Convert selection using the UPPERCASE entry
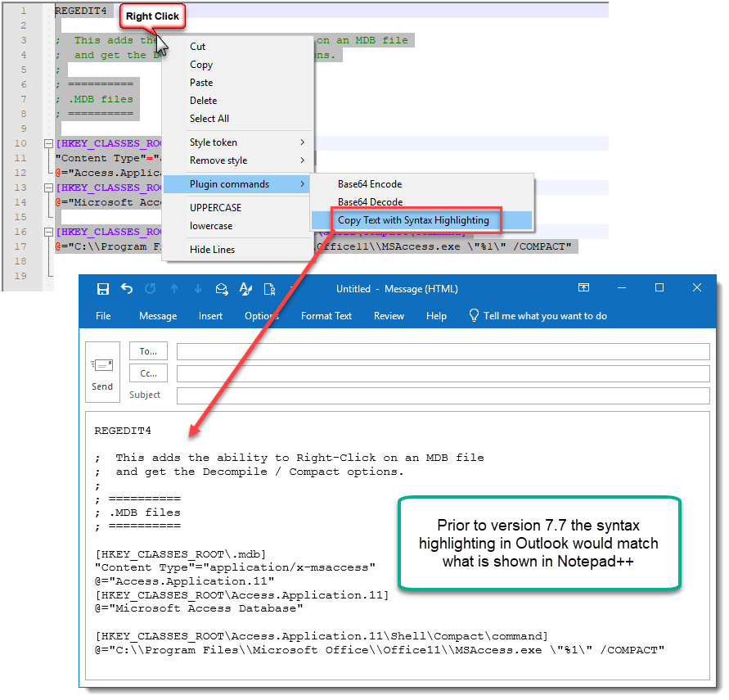Screen dimensions: 729x700 (x=238, y=208)
